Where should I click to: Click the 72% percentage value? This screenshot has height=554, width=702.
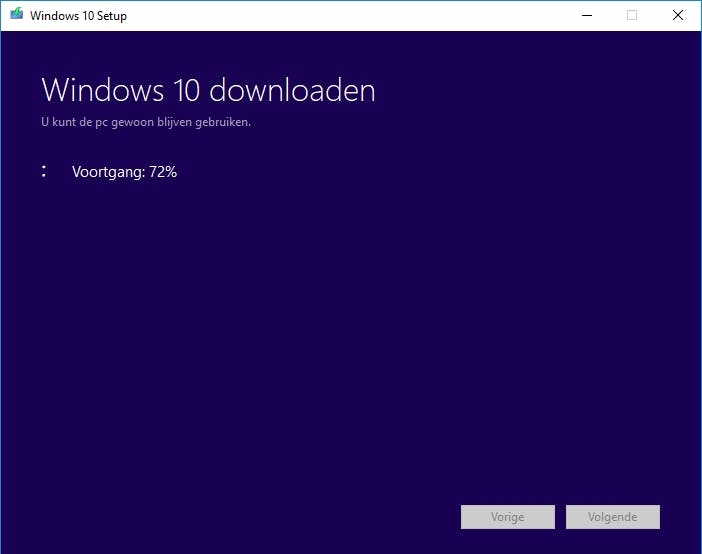[163, 172]
